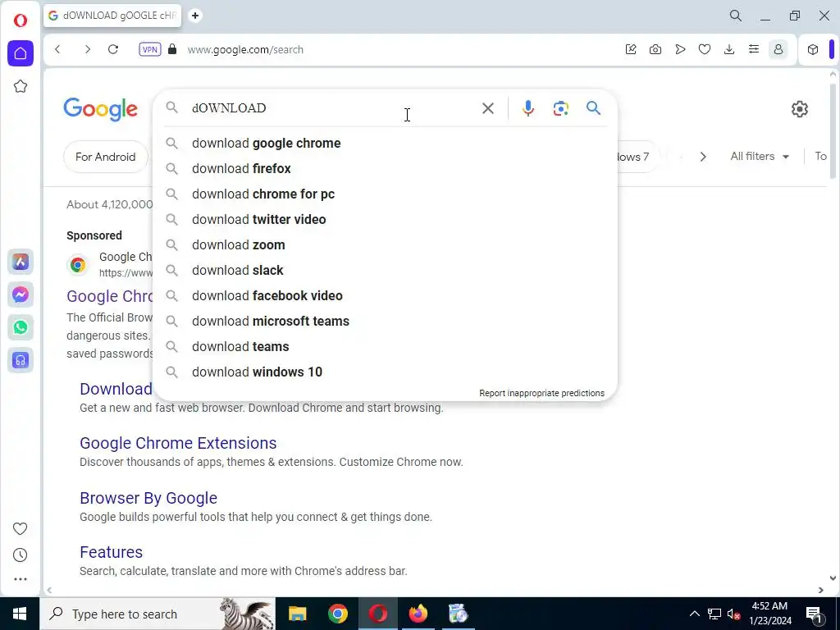The image size is (840, 630).
Task: Go forward to next page
Action: pos(87,49)
